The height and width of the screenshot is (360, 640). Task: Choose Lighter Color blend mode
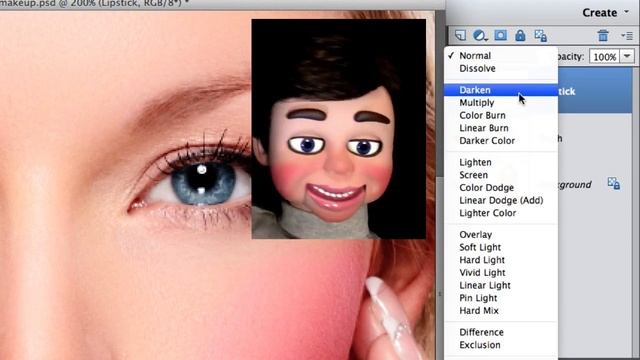501,213
